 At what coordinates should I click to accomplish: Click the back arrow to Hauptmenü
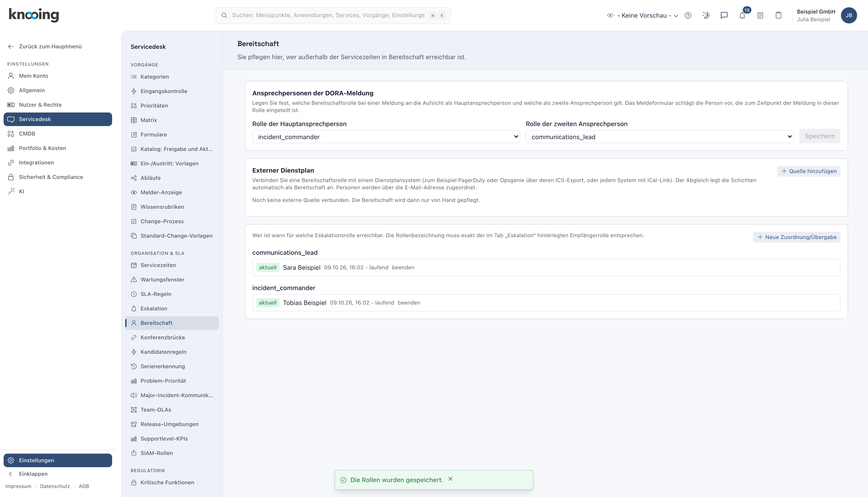pos(11,46)
